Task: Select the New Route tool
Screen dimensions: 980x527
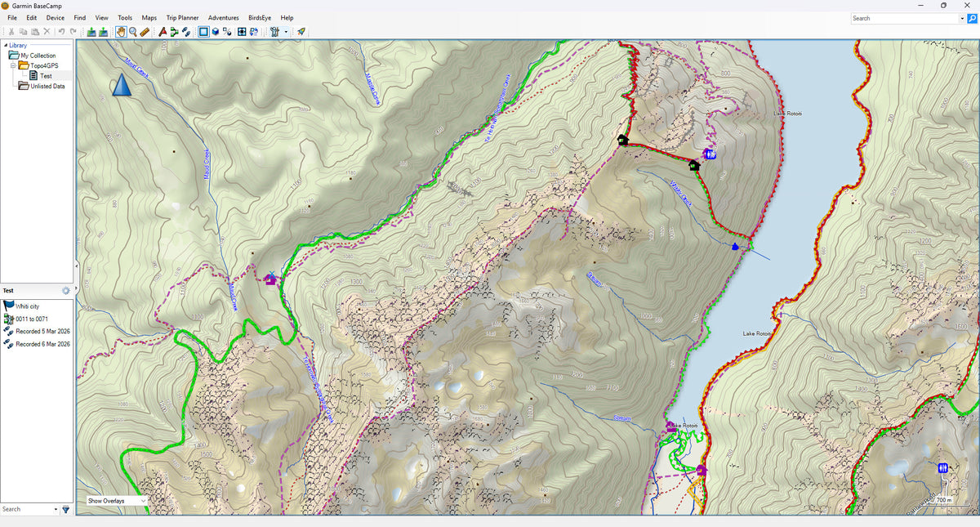Action: (174, 32)
